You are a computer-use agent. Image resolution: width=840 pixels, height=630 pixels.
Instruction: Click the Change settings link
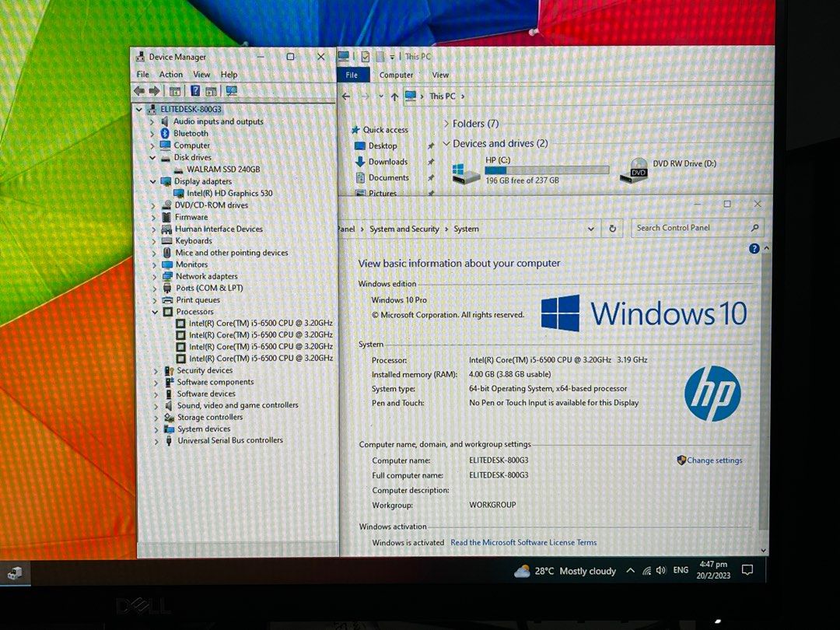714,460
